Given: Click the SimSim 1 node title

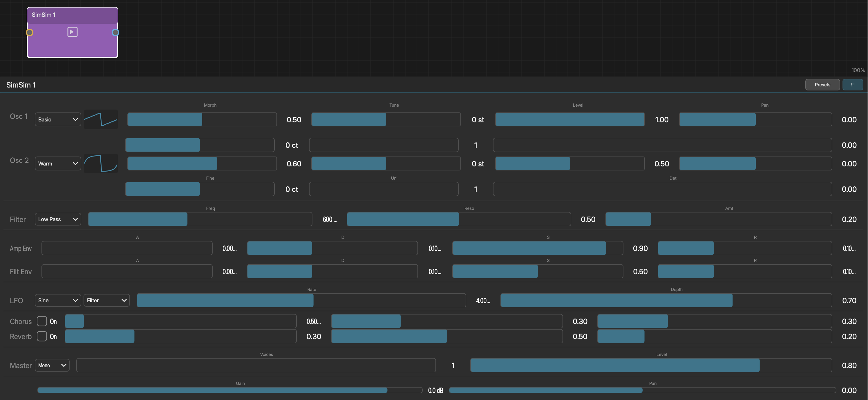Looking at the screenshot, I should pyautogui.click(x=44, y=15).
